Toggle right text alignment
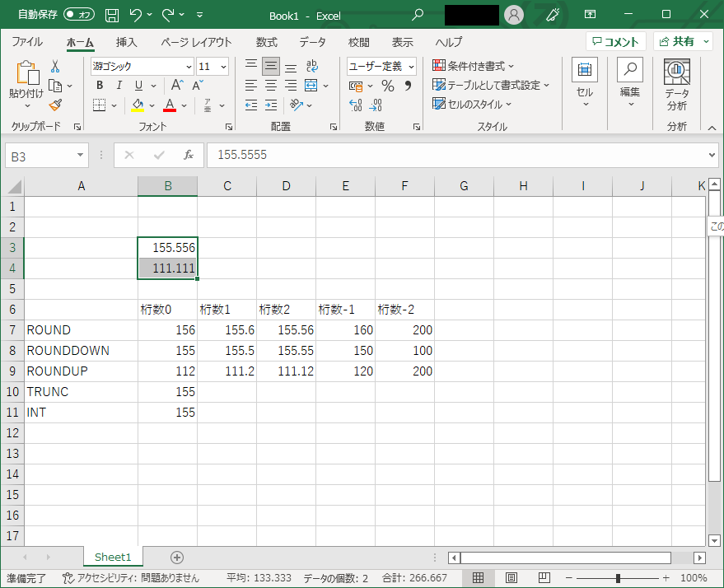The width and height of the screenshot is (724, 588). tap(291, 86)
